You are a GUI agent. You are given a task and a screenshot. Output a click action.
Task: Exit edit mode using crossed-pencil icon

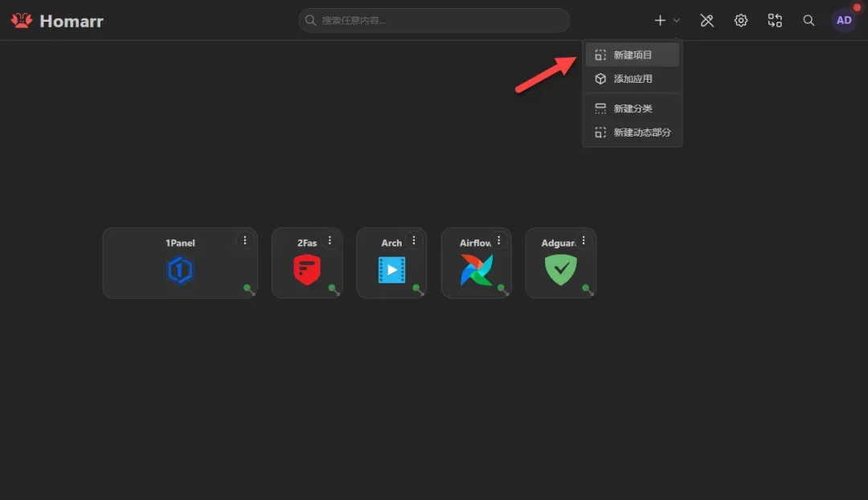(707, 21)
